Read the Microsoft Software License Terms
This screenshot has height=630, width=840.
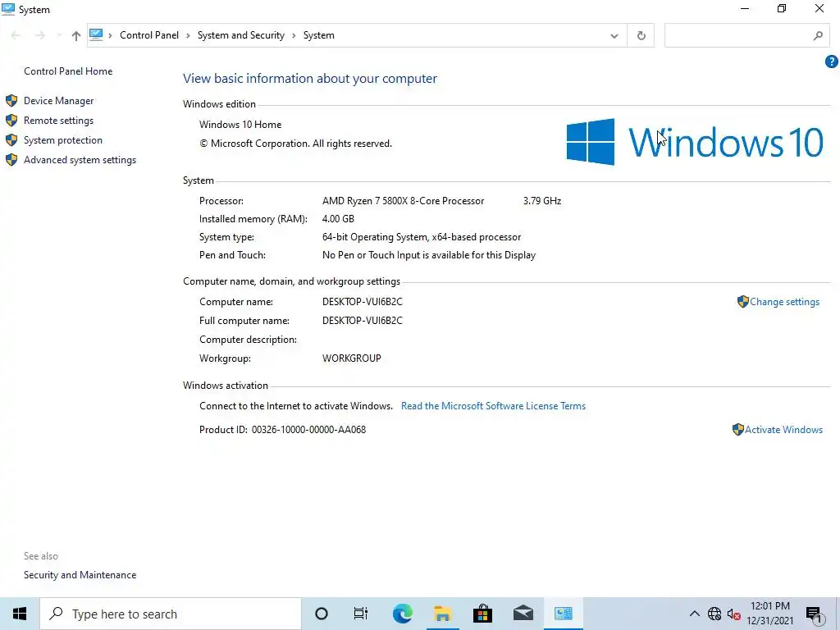pos(493,406)
